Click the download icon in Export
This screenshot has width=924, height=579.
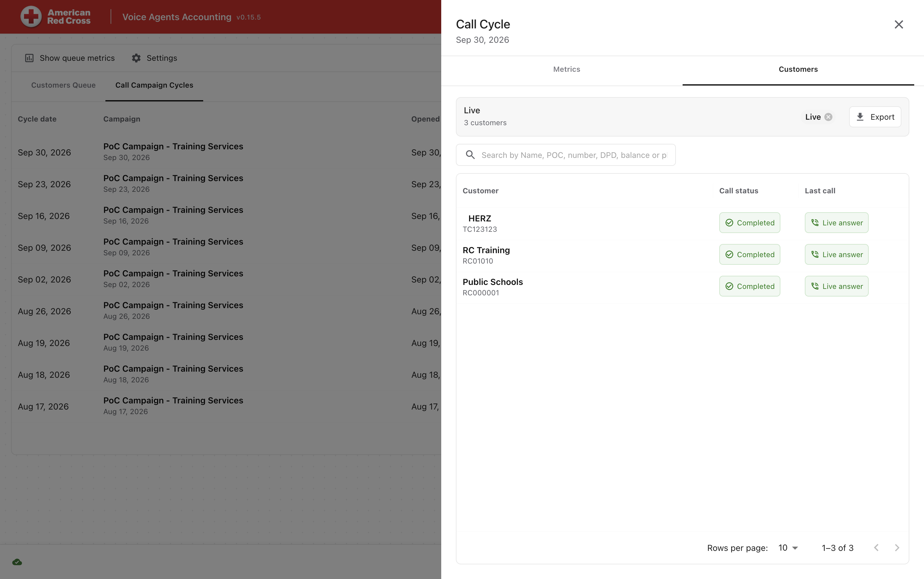click(x=860, y=117)
